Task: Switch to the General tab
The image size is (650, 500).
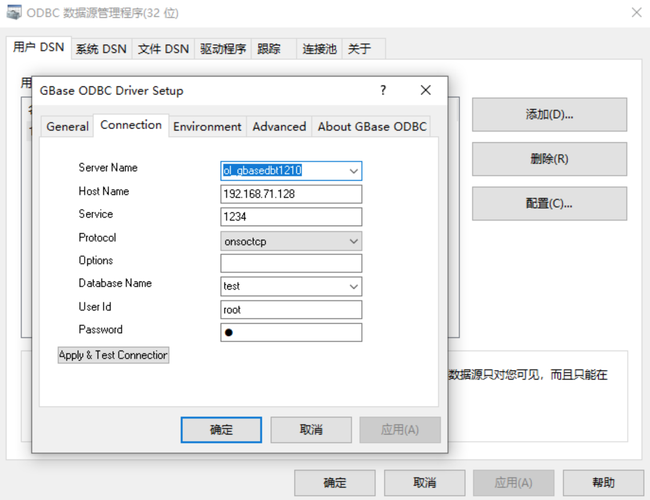Action: [x=68, y=126]
